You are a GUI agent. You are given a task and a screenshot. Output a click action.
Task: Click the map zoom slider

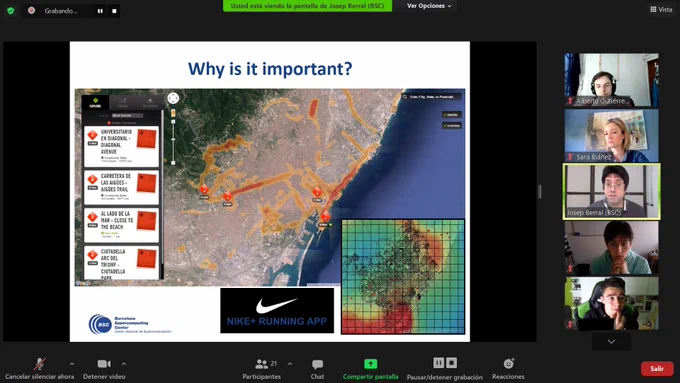coord(173,141)
